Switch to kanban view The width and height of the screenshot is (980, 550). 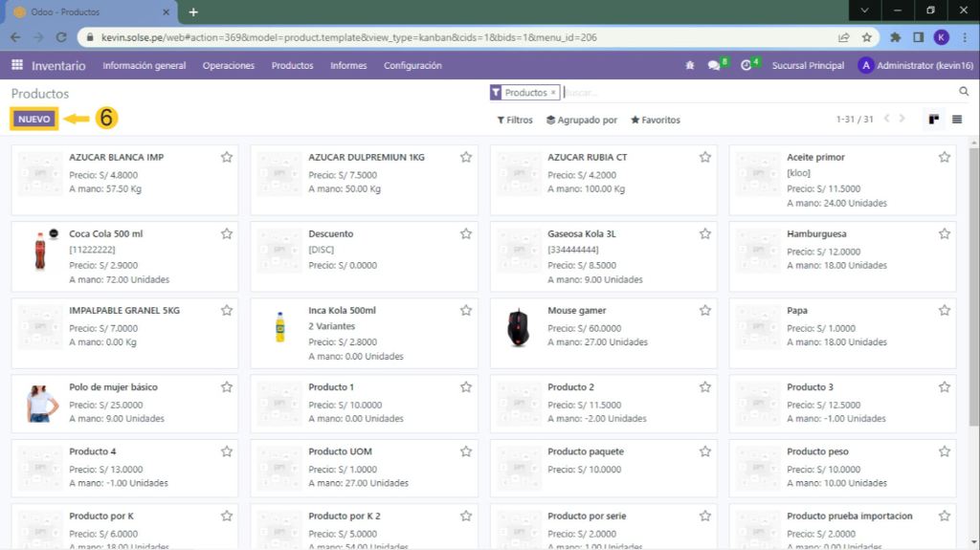(x=933, y=120)
